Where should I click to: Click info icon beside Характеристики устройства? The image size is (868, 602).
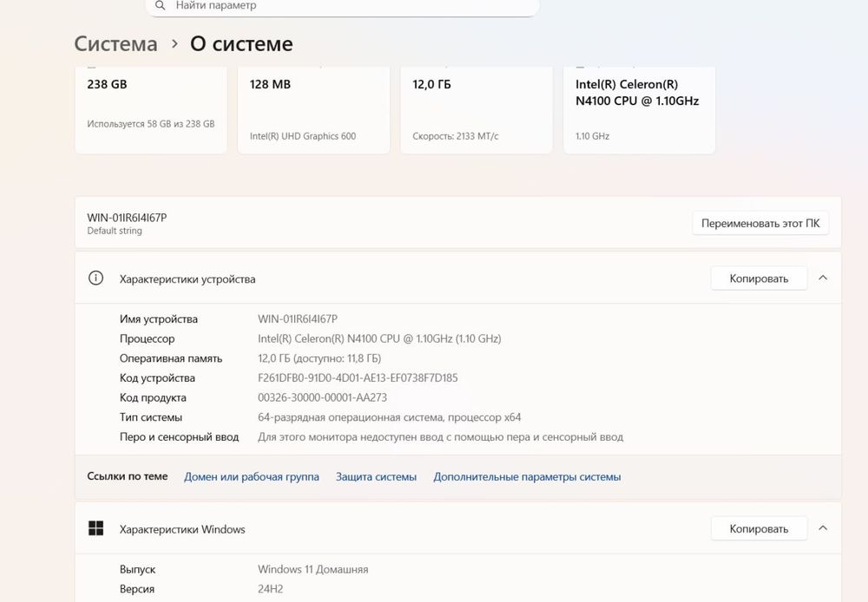(96, 278)
